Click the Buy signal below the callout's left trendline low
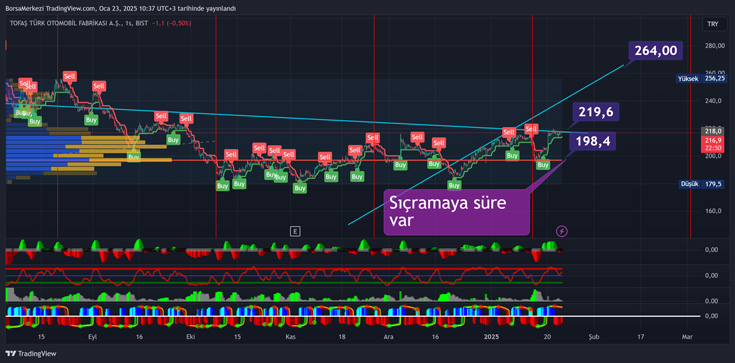The width and height of the screenshot is (735, 363). pyautogui.click(x=454, y=185)
